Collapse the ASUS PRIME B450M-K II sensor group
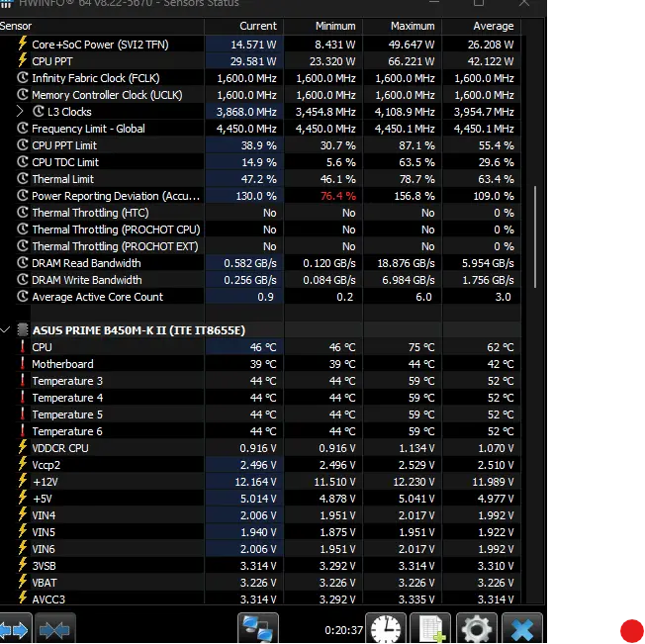The height and width of the screenshot is (644, 645). click(5, 329)
